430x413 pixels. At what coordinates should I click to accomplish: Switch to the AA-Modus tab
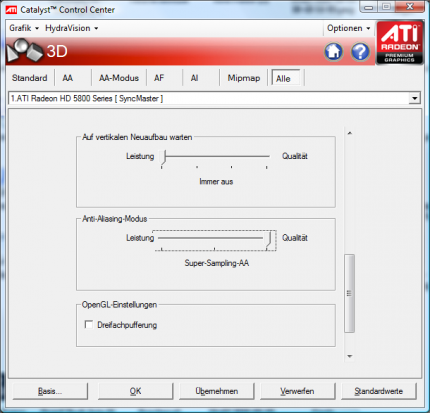(119, 78)
